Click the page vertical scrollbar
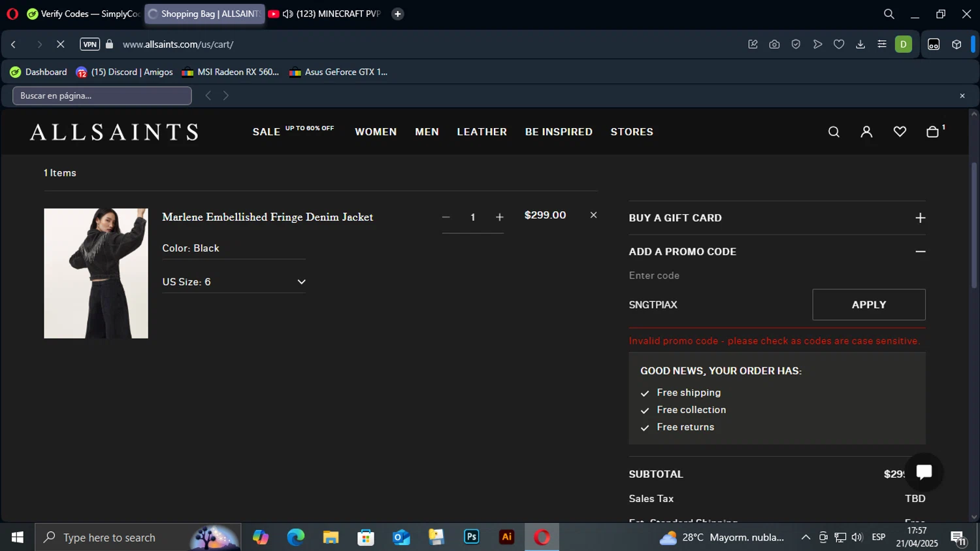Image resolution: width=980 pixels, height=551 pixels. click(974, 225)
